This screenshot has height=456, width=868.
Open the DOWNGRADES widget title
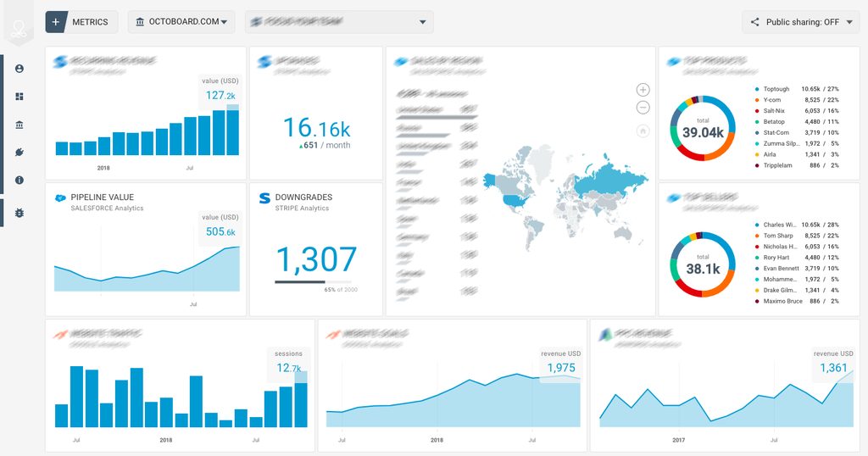[303, 197]
